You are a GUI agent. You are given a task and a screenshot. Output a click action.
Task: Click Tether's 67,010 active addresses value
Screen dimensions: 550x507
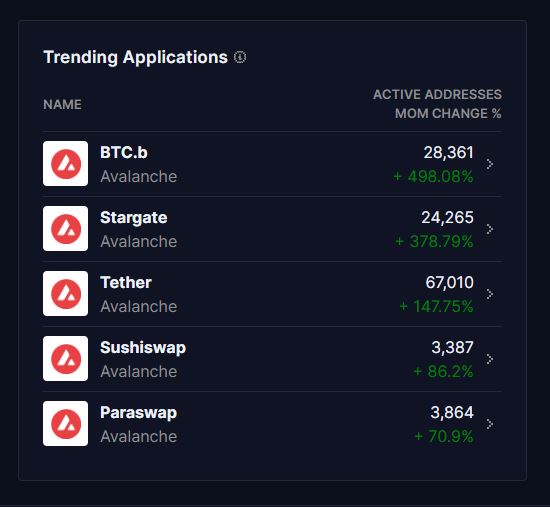coord(450,282)
